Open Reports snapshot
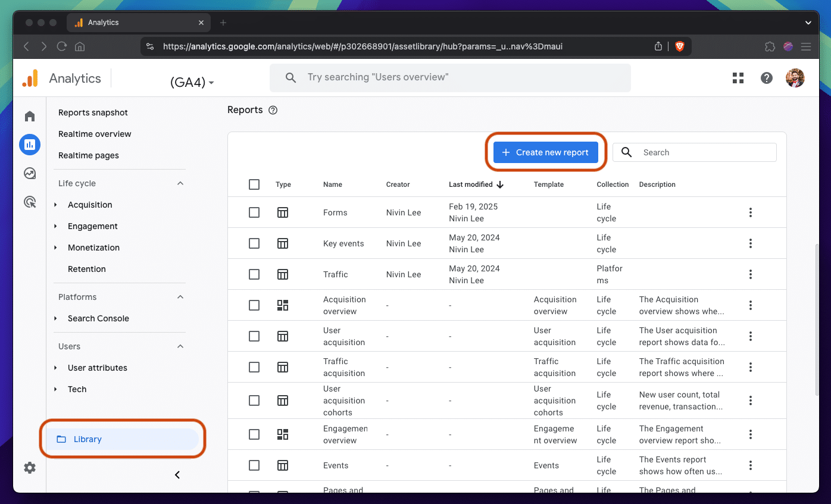Viewport: 831px width, 504px height. click(x=93, y=112)
